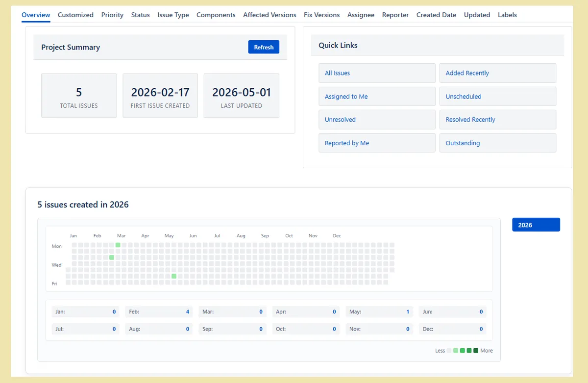Open the Customized tab

[x=75, y=15]
